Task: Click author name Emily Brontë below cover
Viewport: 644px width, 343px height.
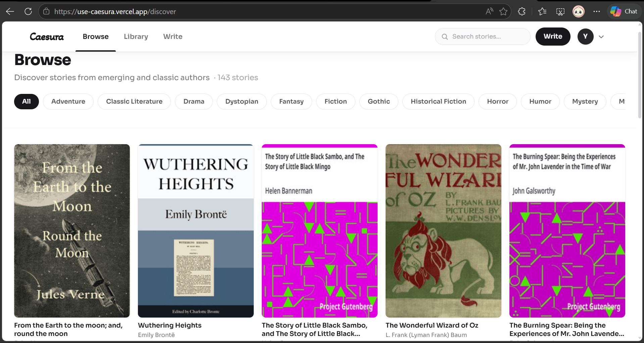Action: click(156, 335)
